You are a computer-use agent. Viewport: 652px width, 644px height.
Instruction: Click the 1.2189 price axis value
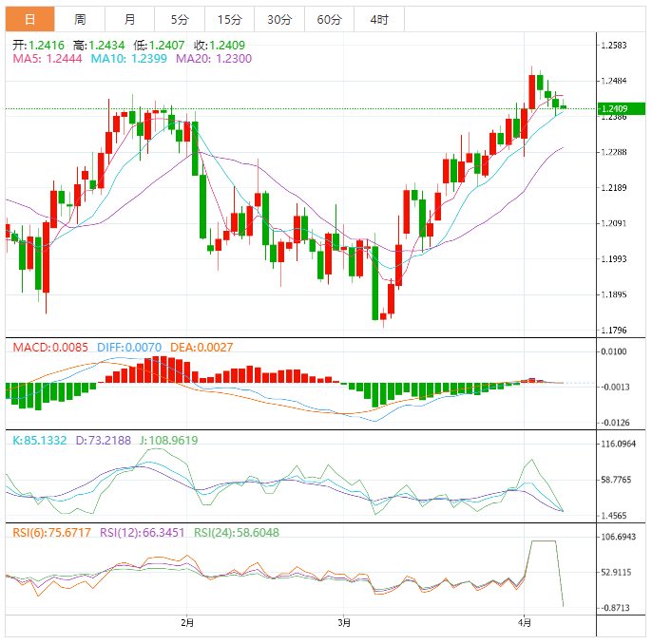pyautogui.click(x=614, y=188)
